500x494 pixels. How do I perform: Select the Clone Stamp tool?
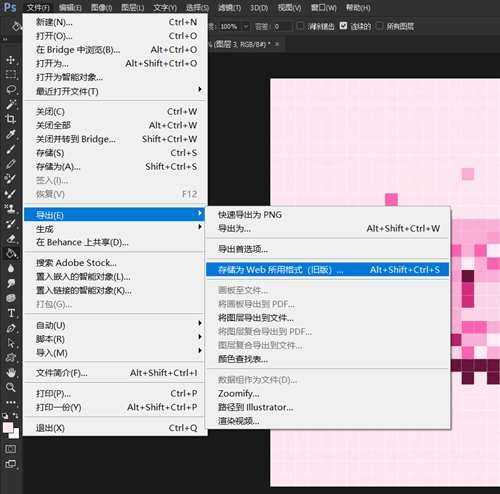coord(11,209)
